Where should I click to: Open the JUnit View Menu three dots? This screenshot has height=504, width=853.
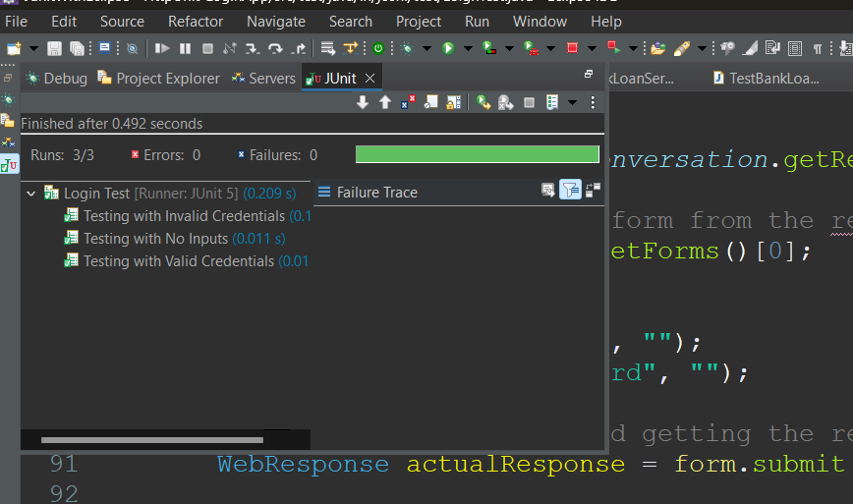[x=593, y=102]
